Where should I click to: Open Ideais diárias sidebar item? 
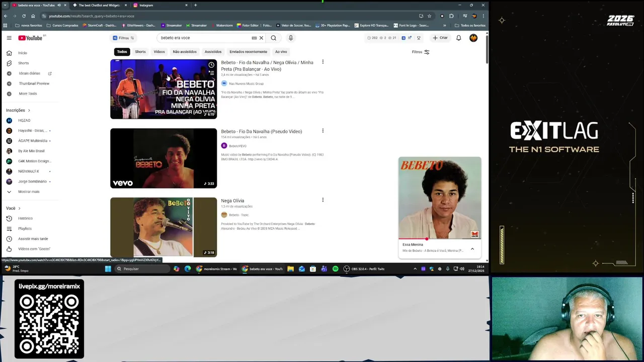click(29, 73)
